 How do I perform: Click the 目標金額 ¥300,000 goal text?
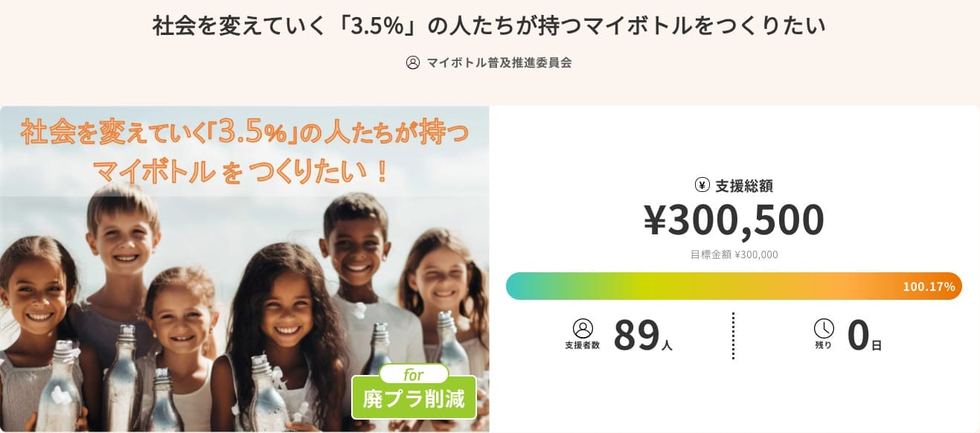tap(734, 254)
